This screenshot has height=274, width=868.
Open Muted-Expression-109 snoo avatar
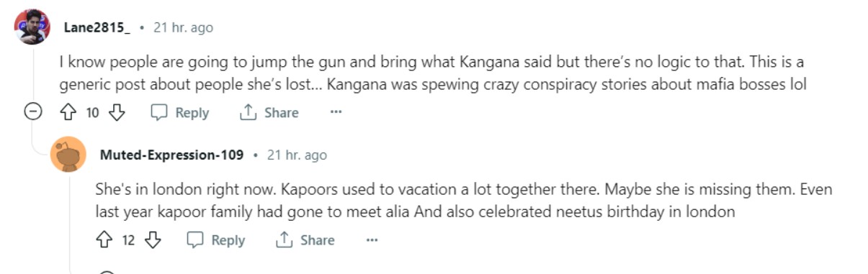(68, 154)
